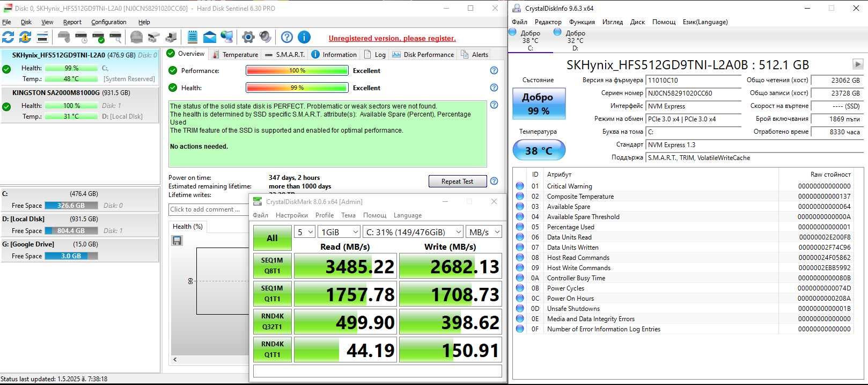Screen dimensions: 868x385
Task: Click the disk with shield toolbar icon
Action: tap(64, 37)
